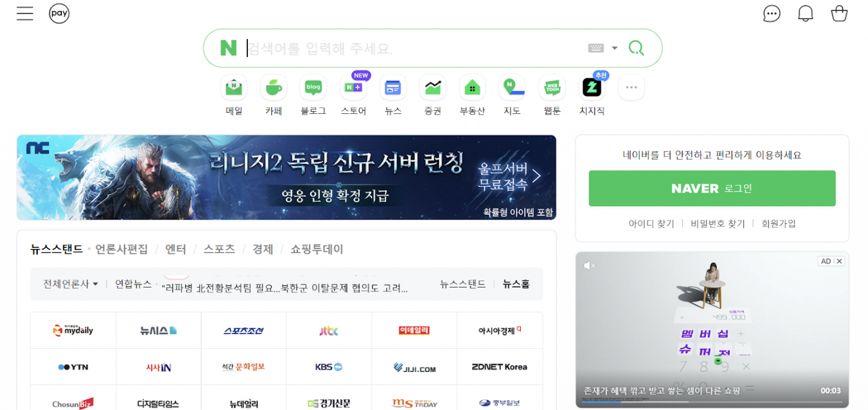Open 이데일리 press logo
868x410 pixels.
[414, 330]
